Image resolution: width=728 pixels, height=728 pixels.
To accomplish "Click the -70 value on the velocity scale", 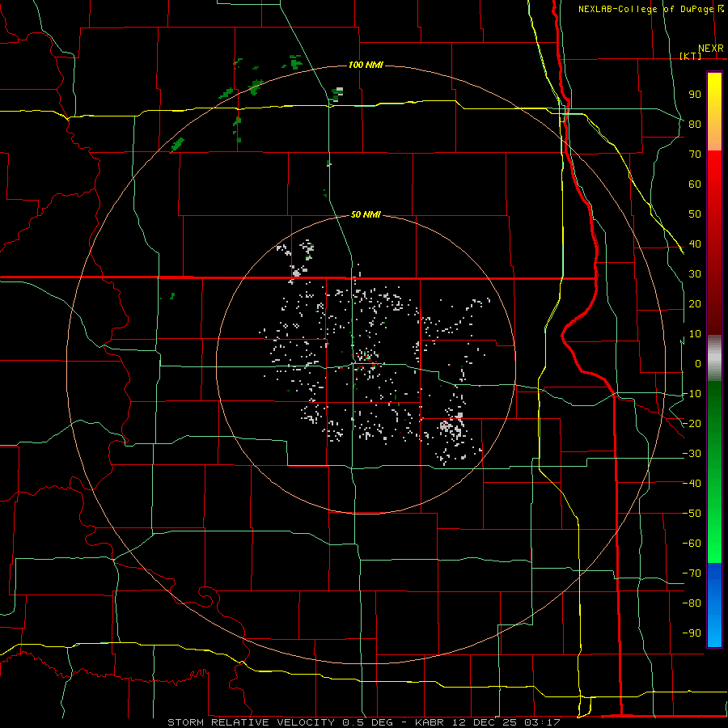I will tap(692, 574).
